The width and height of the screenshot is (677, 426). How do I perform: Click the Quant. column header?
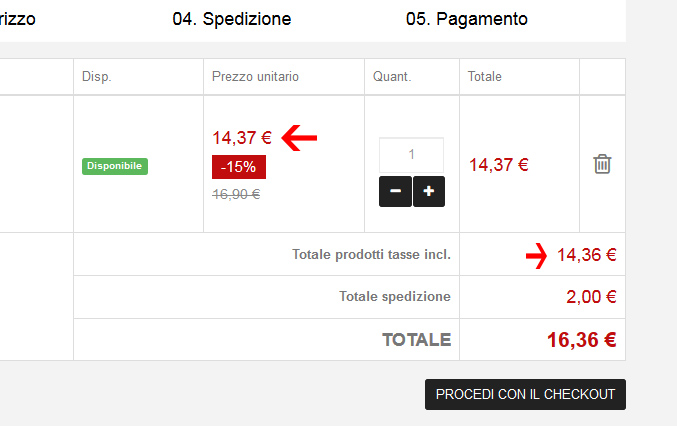pos(392,77)
